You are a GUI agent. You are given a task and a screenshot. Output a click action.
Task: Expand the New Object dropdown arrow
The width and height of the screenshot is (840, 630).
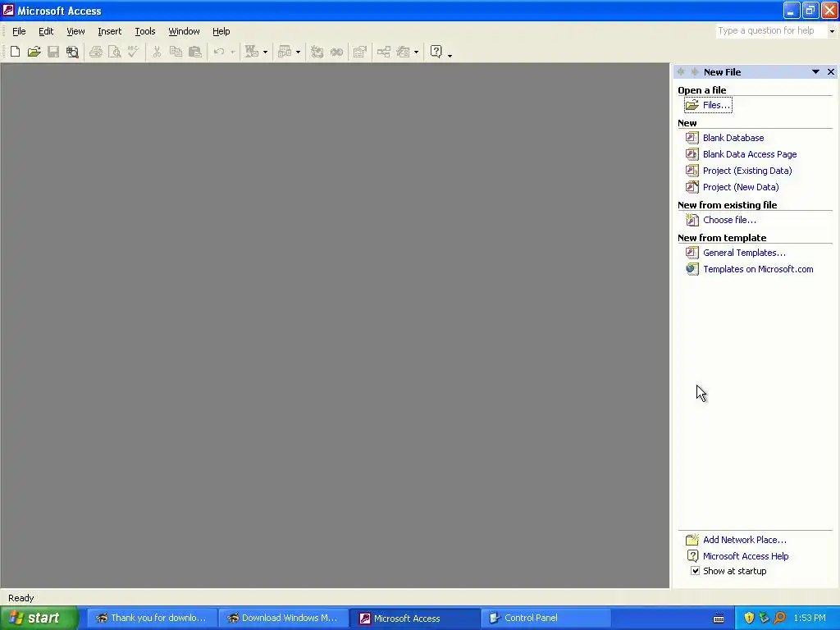pyautogui.click(x=416, y=52)
